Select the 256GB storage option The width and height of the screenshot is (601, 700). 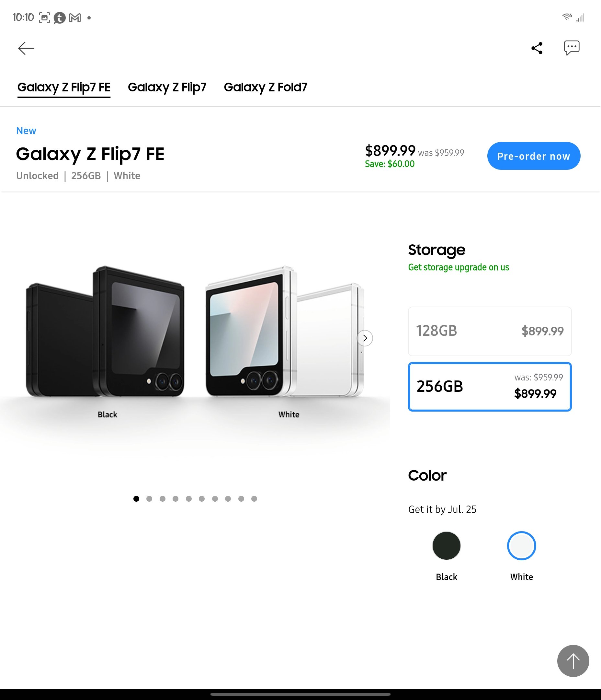coord(490,387)
